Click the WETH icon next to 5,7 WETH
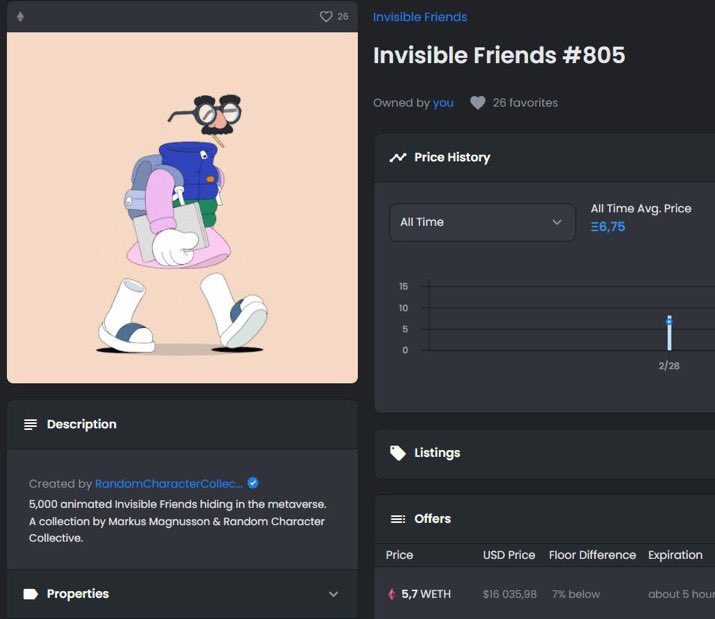715x619 pixels. (x=392, y=594)
